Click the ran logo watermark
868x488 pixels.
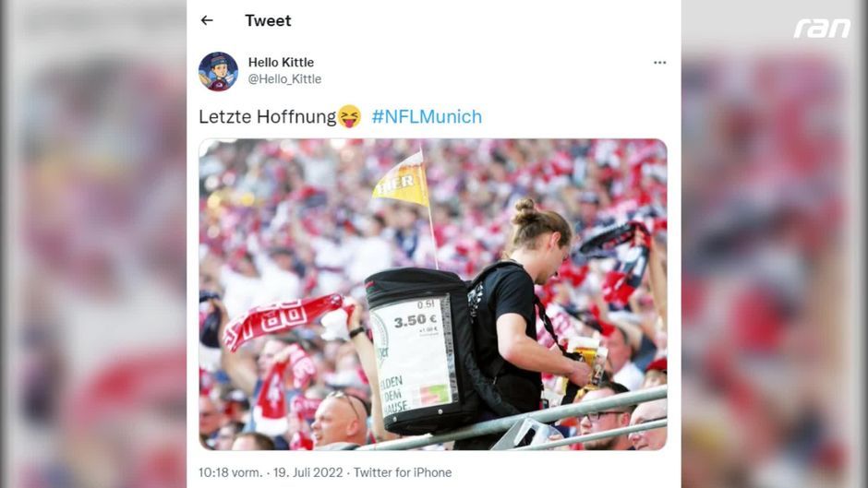tap(822, 29)
